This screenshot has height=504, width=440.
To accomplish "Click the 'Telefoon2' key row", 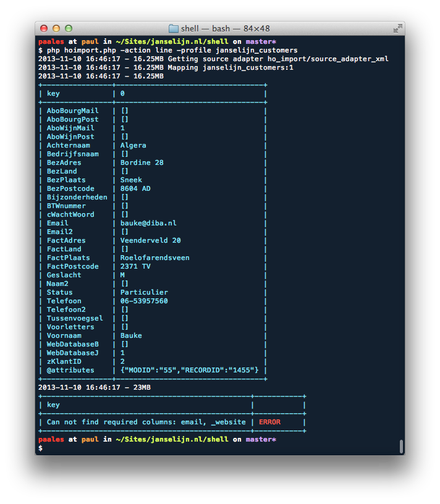I will point(153,310).
